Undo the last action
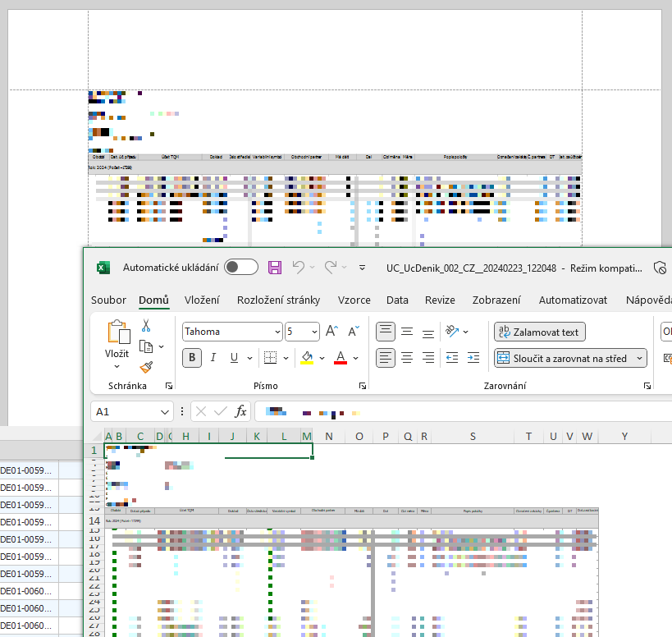Screen dimensions: 672x637 point(299,268)
